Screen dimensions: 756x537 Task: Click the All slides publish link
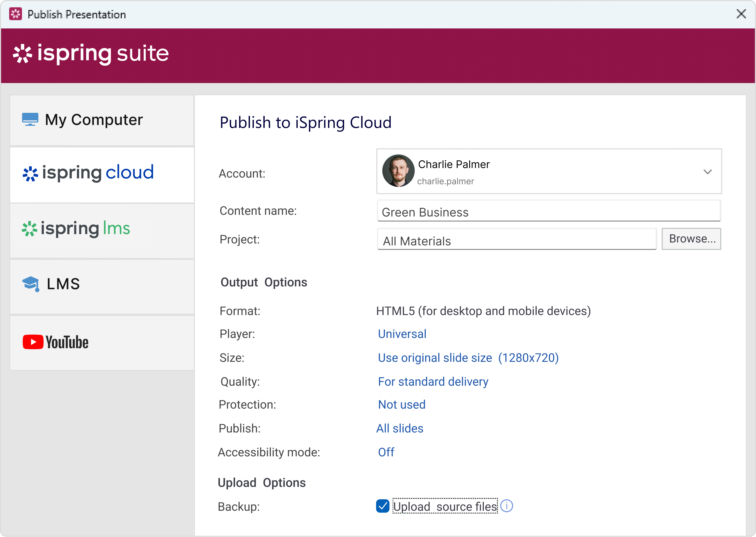tap(400, 429)
